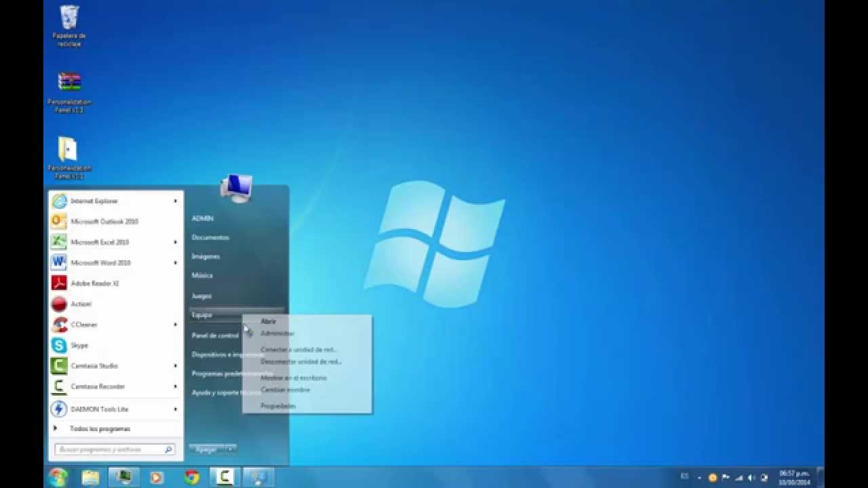The width and height of the screenshot is (868, 488).
Task: Expand Microsoft Excel 2010 jump list arrow
Action: (176, 242)
